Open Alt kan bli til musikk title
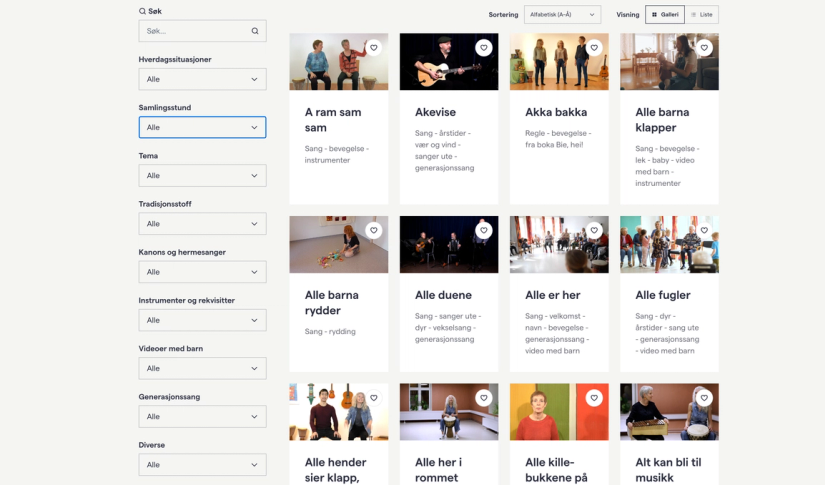 click(x=668, y=470)
